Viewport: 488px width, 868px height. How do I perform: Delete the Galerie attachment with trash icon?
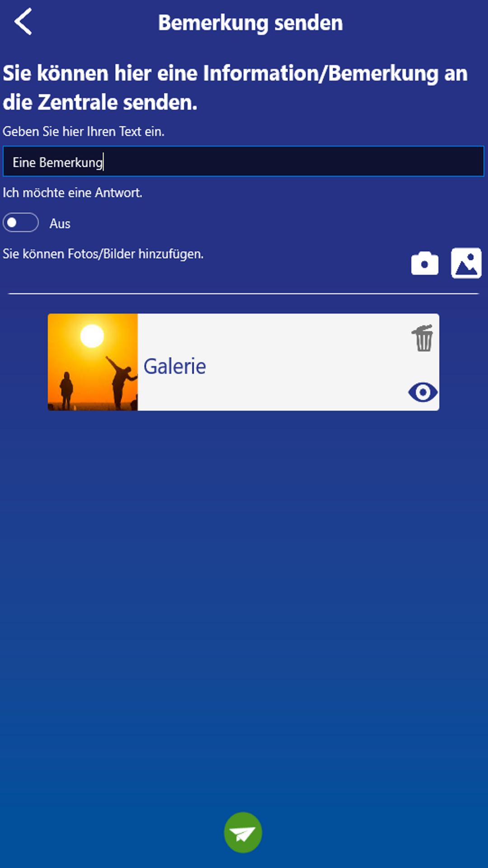click(423, 338)
